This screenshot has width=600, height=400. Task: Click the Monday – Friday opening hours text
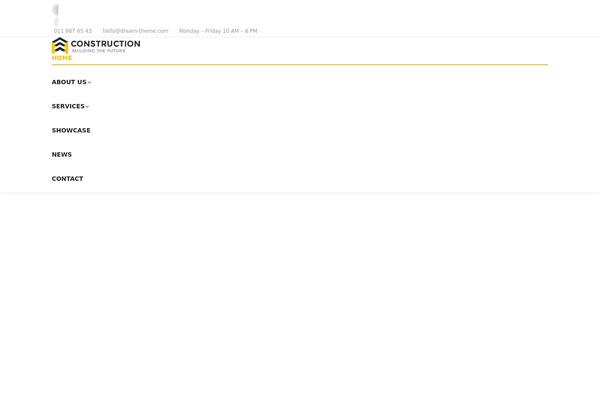click(x=218, y=31)
